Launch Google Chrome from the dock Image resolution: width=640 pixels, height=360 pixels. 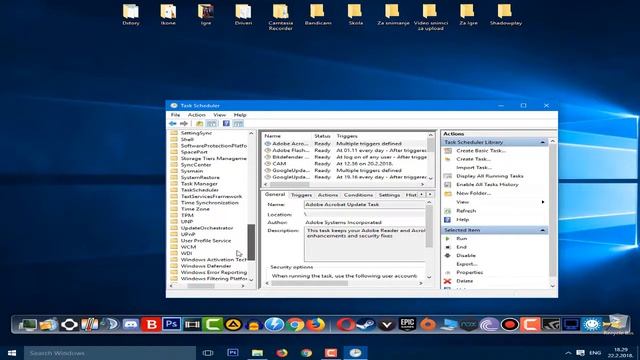point(295,324)
